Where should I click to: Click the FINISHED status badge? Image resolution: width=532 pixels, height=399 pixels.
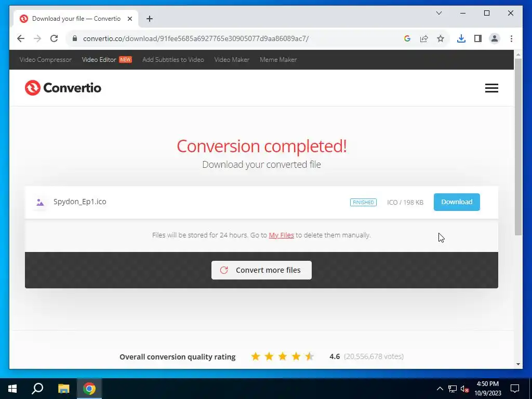click(363, 202)
